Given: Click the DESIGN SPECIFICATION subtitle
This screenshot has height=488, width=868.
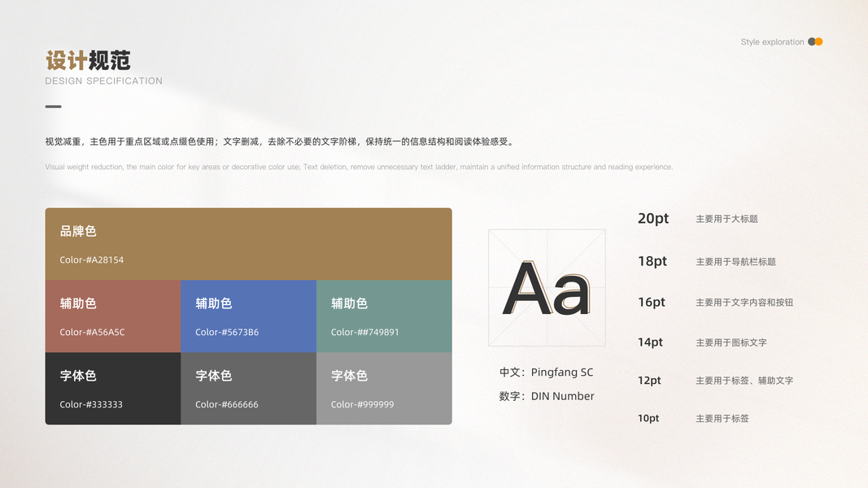Looking at the screenshot, I should tap(103, 81).
